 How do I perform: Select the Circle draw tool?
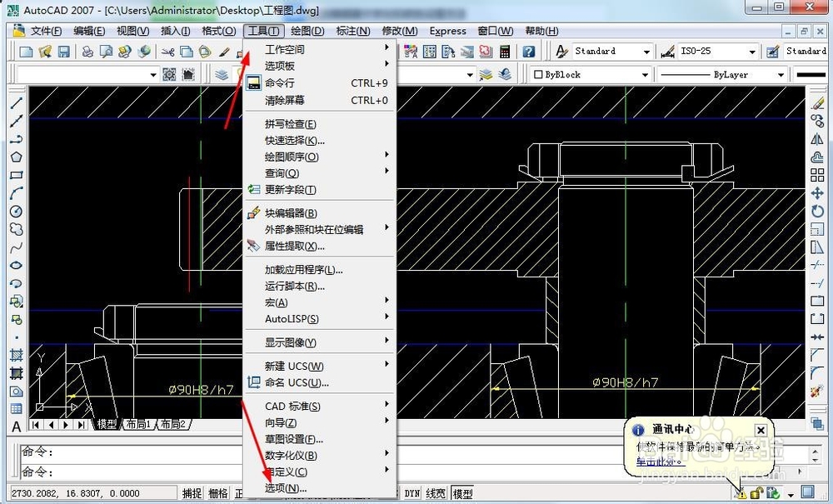(17, 212)
